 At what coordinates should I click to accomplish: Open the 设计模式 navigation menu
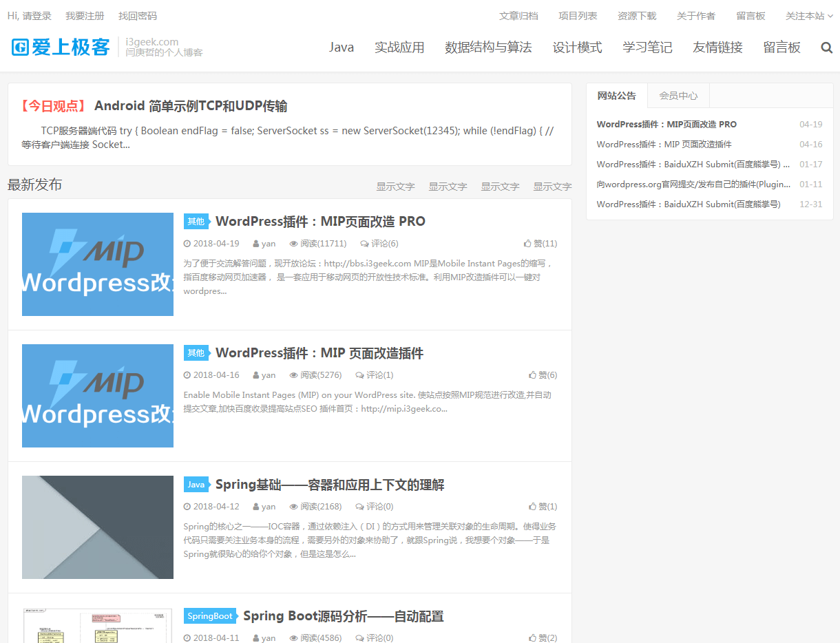point(577,48)
